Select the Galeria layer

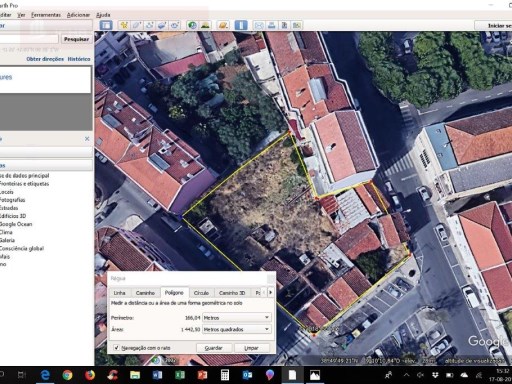pos(7,240)
